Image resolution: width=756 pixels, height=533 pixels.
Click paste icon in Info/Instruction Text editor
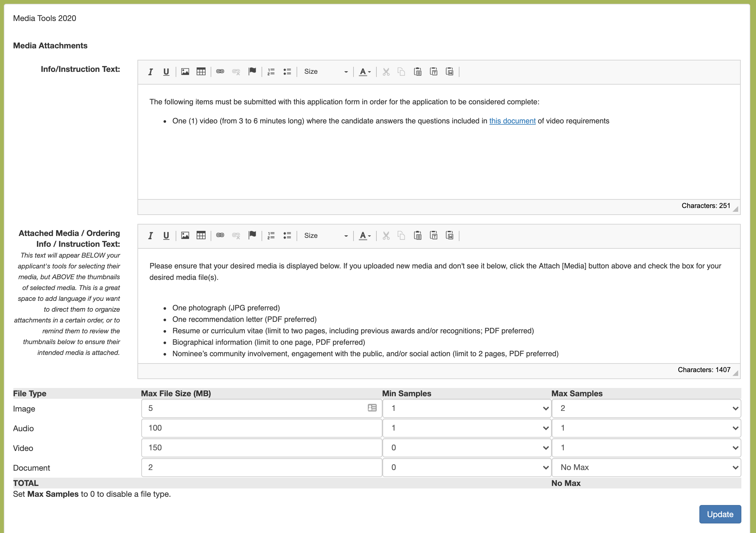pyautogui.click(x=417, y=72)
